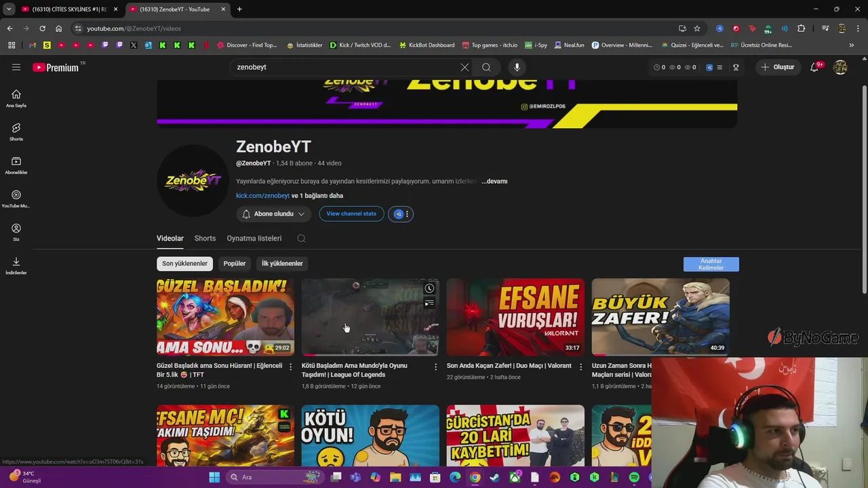Open Güzel Başladık video thumbnail
The height and width of the screenshot is (488, 868).
[x=225, y=317]
